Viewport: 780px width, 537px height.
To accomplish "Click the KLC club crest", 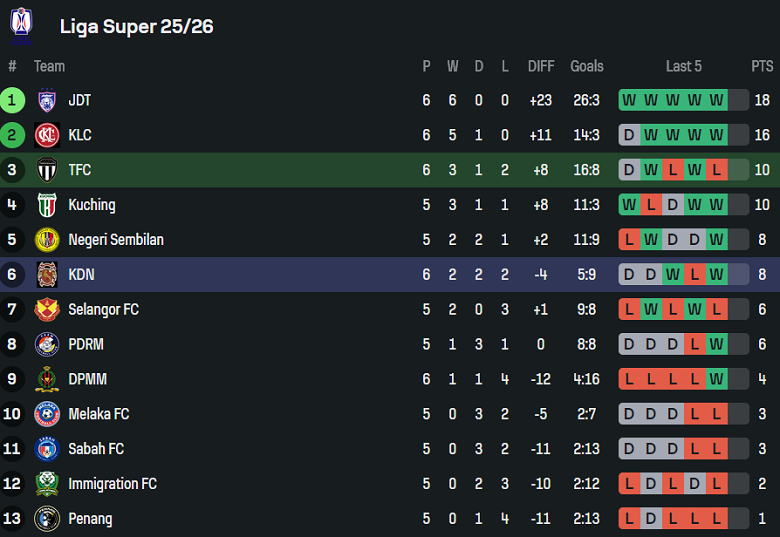I will click(47, 135).
